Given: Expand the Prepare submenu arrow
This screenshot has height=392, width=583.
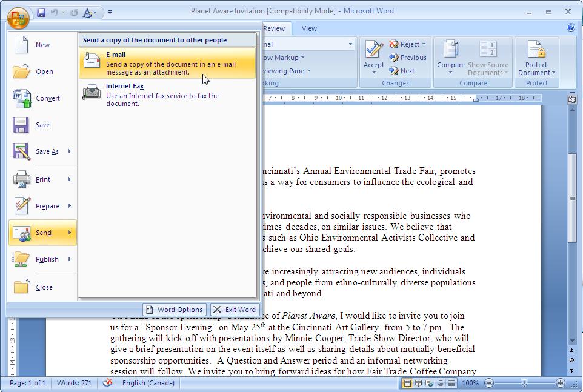Looking at the screenshot, I should [70, 206].
